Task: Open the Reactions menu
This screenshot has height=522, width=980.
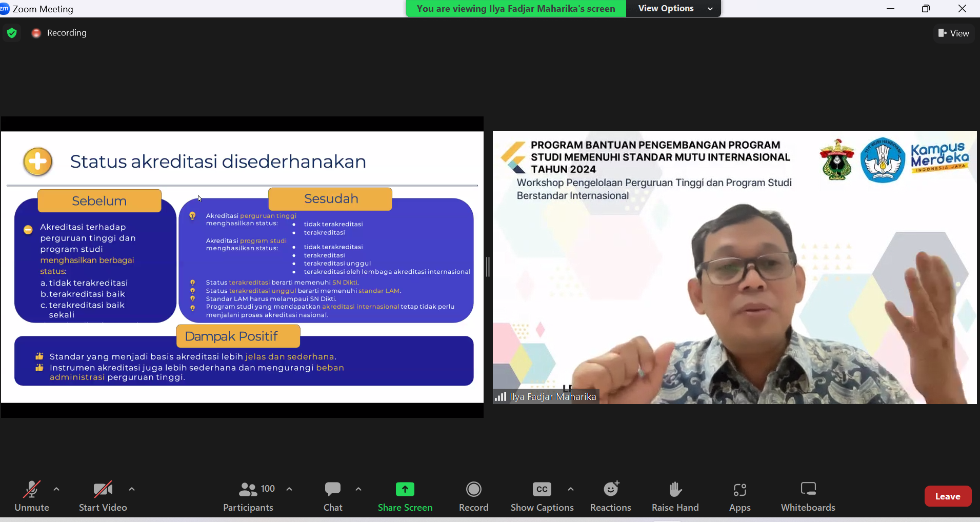Action: click(610, 496)
